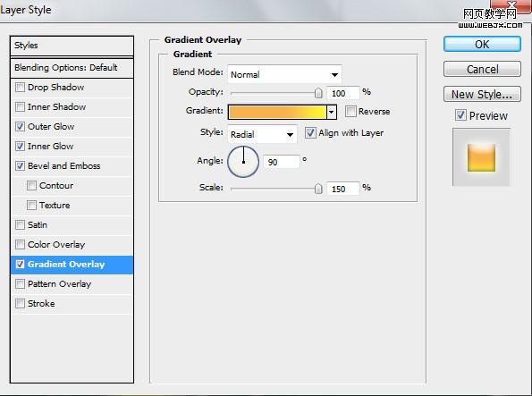Uncheck Bevel and Emboss checkbox
This screenshot has width=532, height=396.
tap(20, 166)
